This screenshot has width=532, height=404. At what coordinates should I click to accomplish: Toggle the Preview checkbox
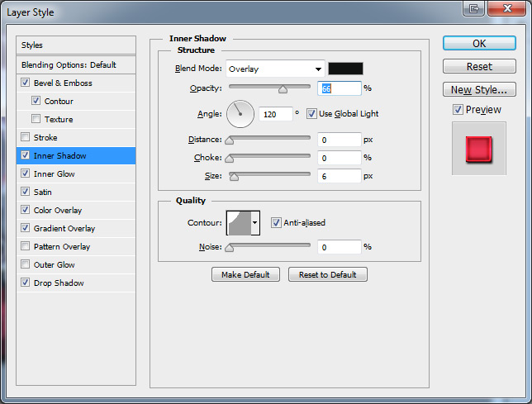[x=458, y=109]
